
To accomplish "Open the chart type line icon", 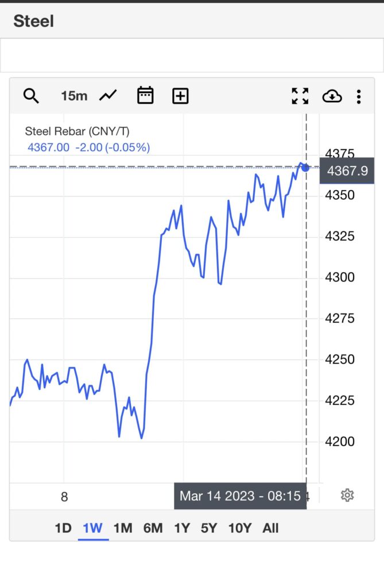I will tap(108, 96).
